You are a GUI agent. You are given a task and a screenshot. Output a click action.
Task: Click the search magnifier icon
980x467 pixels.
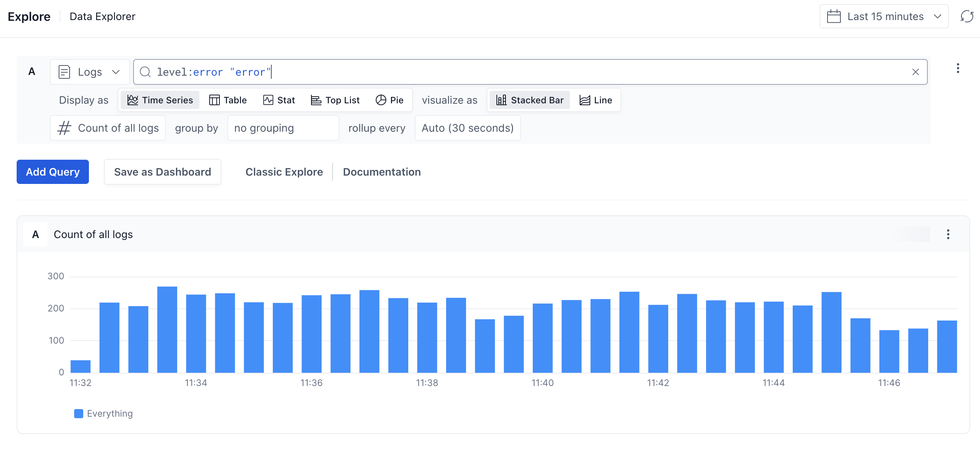(145, 72)
